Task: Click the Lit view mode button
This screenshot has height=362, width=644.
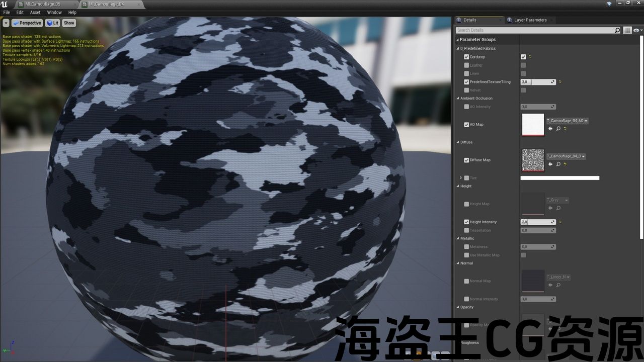Action: point(52,23)
